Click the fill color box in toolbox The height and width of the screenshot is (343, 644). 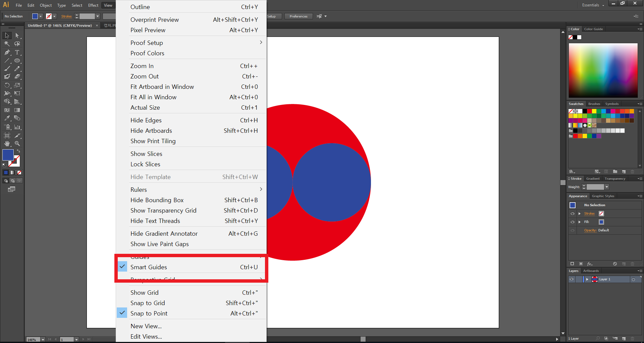[x=8, y=155]
